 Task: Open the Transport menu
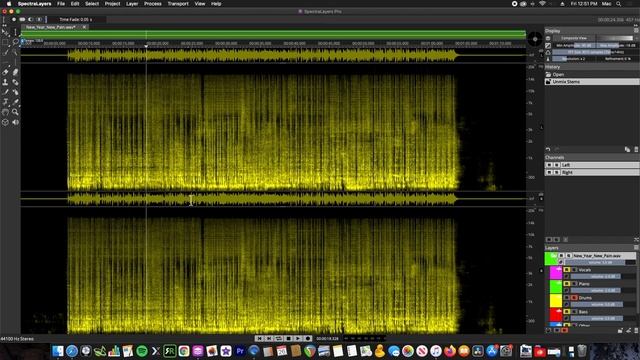178,4
